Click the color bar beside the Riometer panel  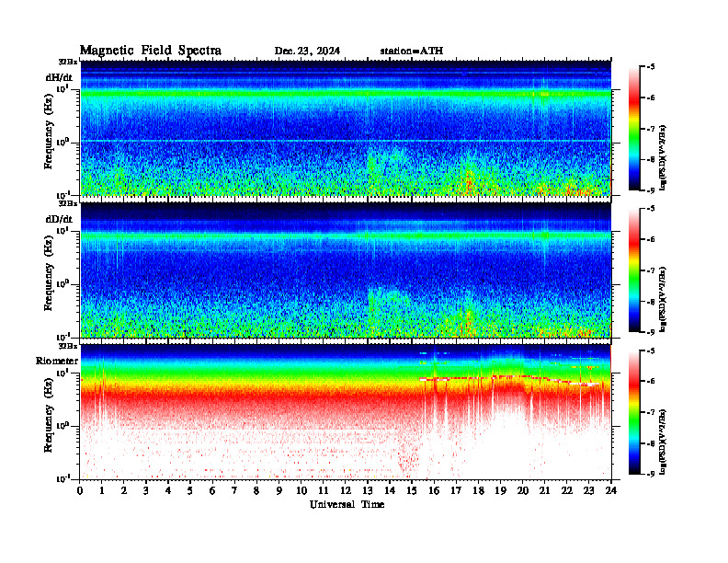coord(634,412)
